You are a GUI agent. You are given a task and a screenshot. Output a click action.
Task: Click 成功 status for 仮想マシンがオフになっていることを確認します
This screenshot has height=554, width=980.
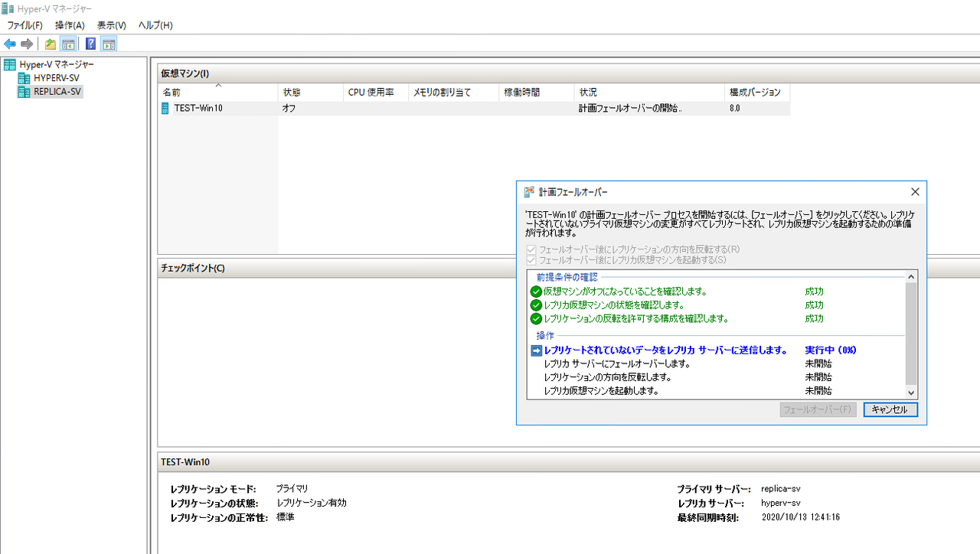[814, 292]
